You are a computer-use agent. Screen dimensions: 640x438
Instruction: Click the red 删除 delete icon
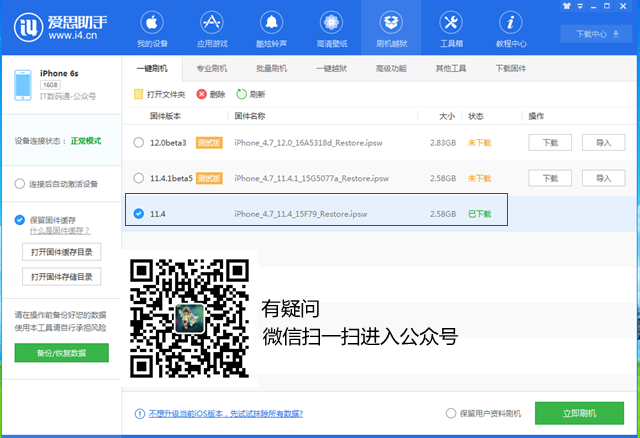click(x=202, y=94)
